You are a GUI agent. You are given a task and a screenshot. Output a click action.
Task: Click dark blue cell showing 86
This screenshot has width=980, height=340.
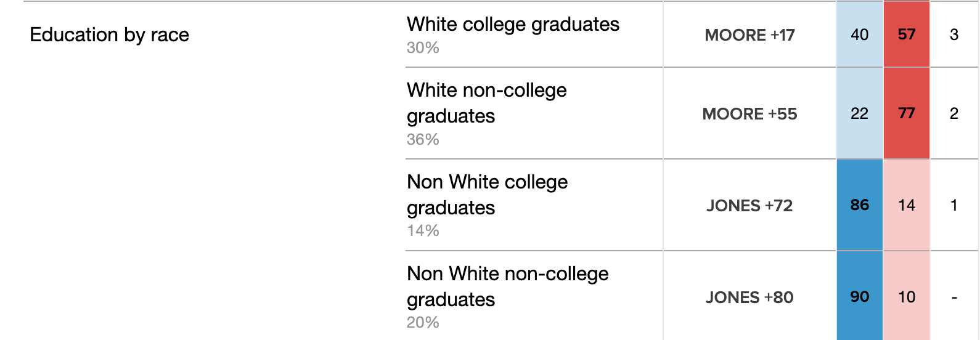click(859, 205)
